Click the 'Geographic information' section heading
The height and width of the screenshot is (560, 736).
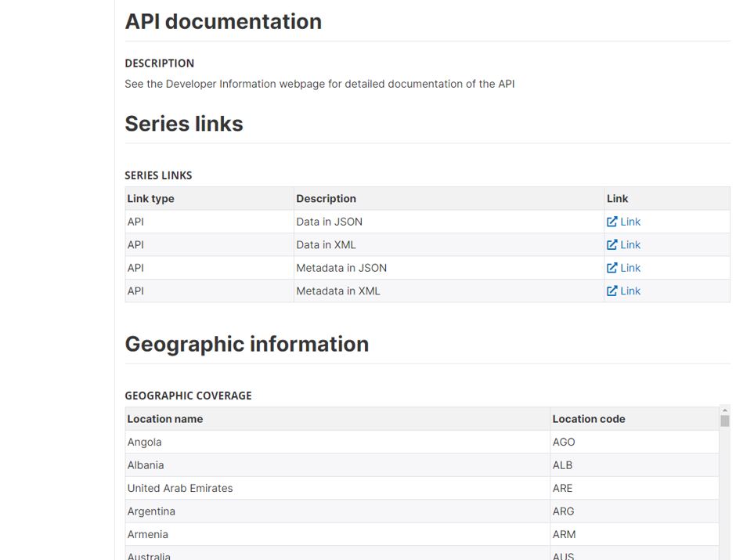247,344
